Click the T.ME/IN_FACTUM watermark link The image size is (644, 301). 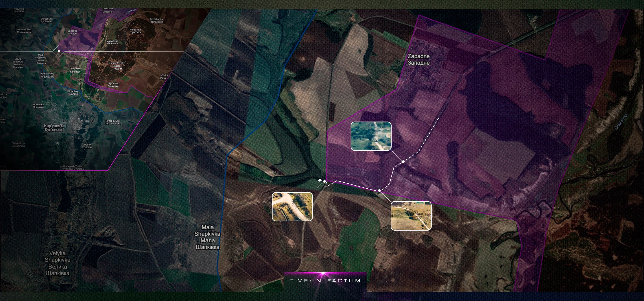pos(325,281)
